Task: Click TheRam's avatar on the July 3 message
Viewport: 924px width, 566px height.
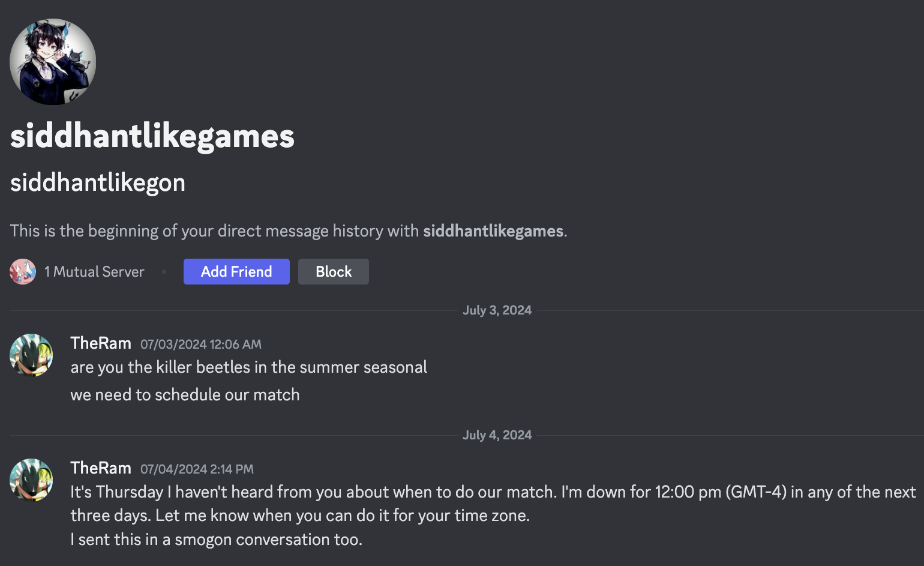Action: [31, 355]
